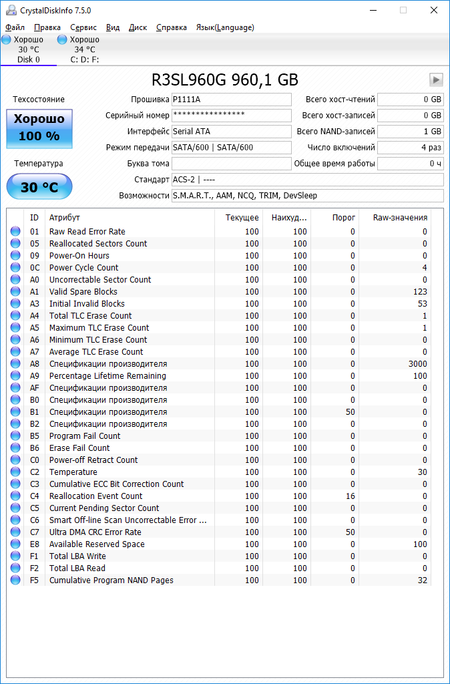Screen dimensions: 450x684
Task: Click status icon for Reallocation Event Count
Action: 16,496
